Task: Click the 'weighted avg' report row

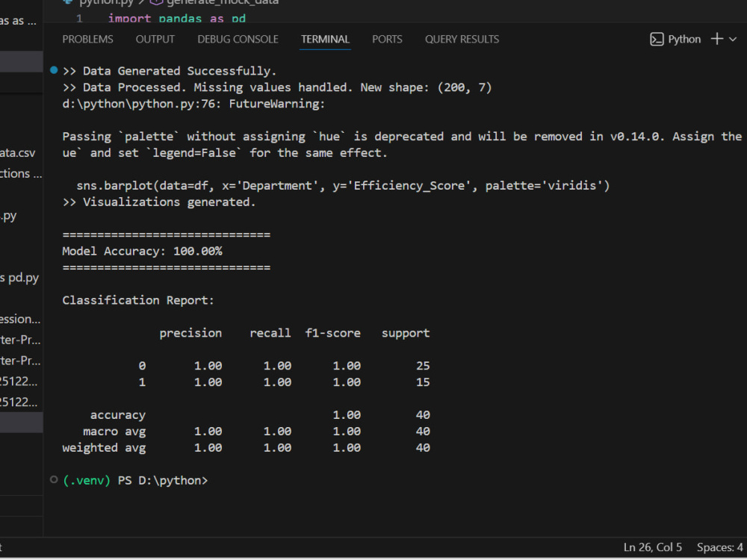Action: pyautogui.click(x=246, y=447)
